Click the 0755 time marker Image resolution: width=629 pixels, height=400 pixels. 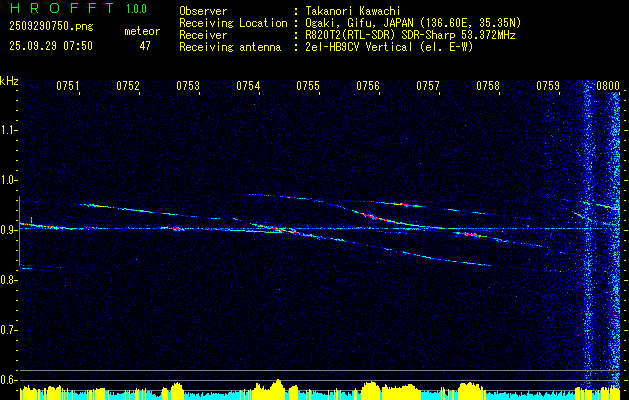(307, 86)
